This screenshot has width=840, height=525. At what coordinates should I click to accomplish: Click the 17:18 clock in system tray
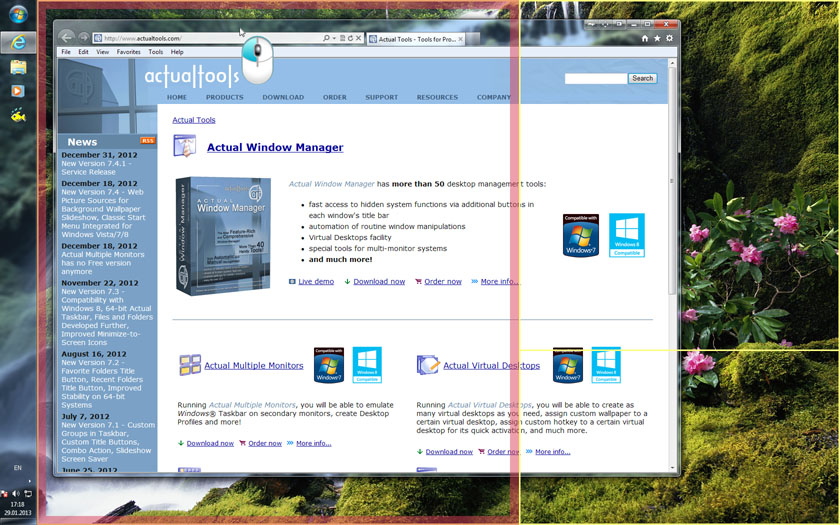point(18,504)
